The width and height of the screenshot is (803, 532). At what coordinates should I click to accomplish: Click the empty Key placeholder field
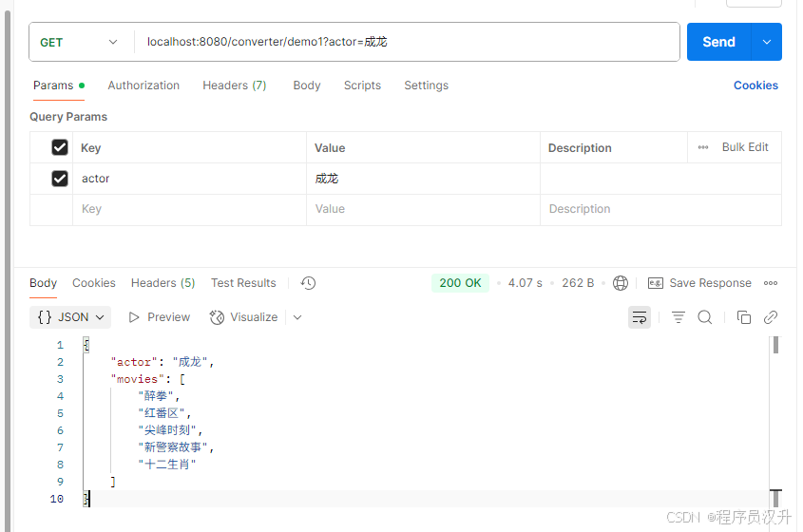tap(189, 209)
